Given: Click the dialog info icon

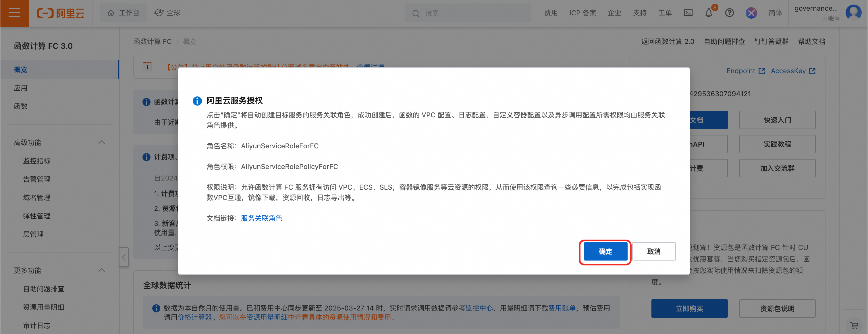Looking at the screenshot, I should [197, 101].
